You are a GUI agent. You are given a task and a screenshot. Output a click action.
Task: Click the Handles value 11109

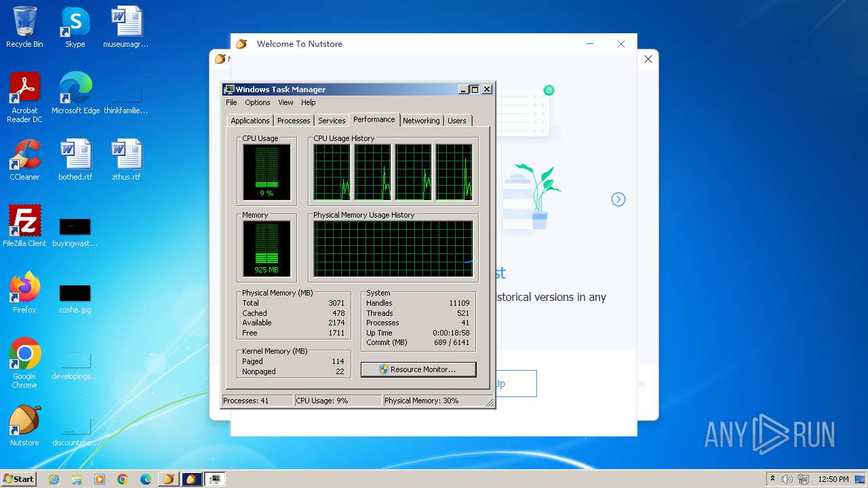tap(459, 303)
